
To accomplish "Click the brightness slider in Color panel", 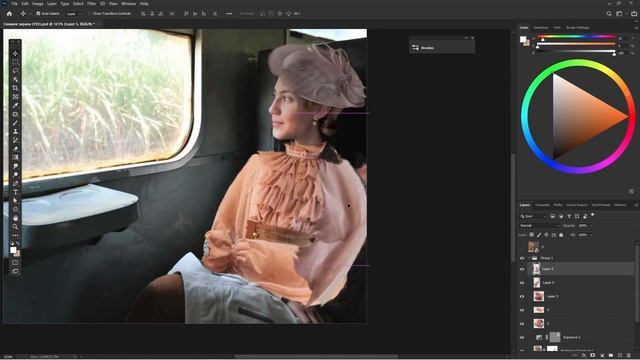I will tap(576, 52).
